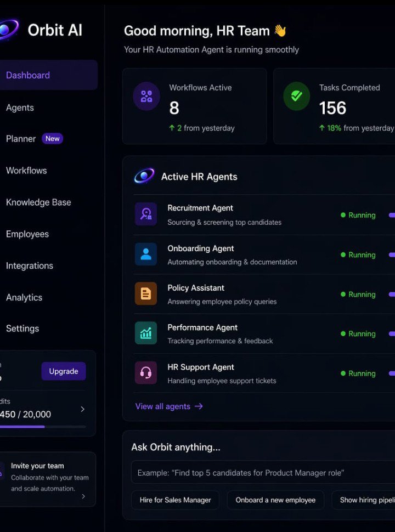
Task: Choose the Onboard a new employee suggestion
Action: coord(275,500)
